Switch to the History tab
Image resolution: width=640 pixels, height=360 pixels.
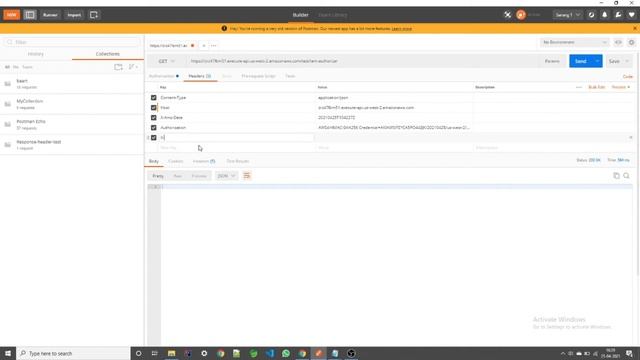[x=36, y=54]
